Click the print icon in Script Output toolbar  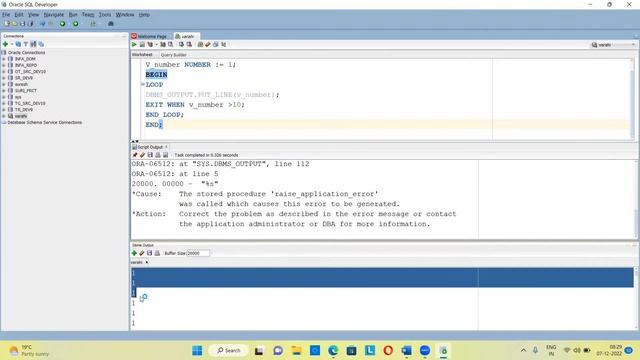[x=158, y=155]
